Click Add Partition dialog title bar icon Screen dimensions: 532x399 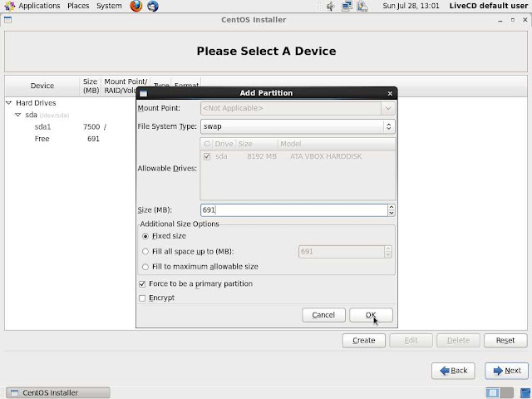click(143, 93)
